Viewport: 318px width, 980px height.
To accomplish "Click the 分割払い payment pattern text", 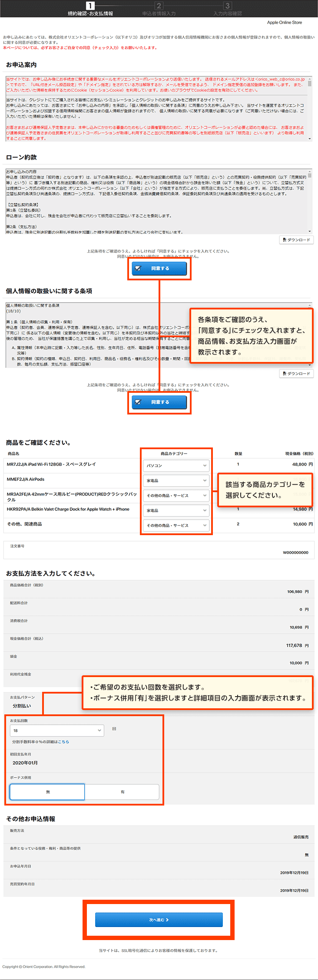I will click(22, 706).
